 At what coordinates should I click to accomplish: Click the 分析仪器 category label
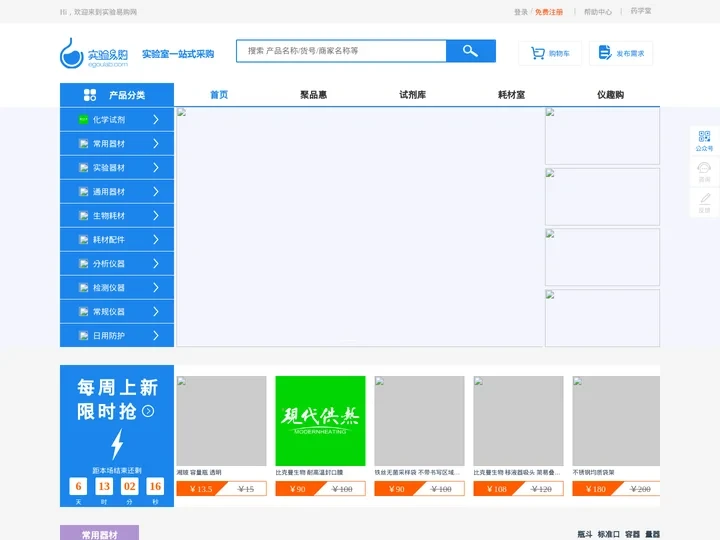[109, 264]
